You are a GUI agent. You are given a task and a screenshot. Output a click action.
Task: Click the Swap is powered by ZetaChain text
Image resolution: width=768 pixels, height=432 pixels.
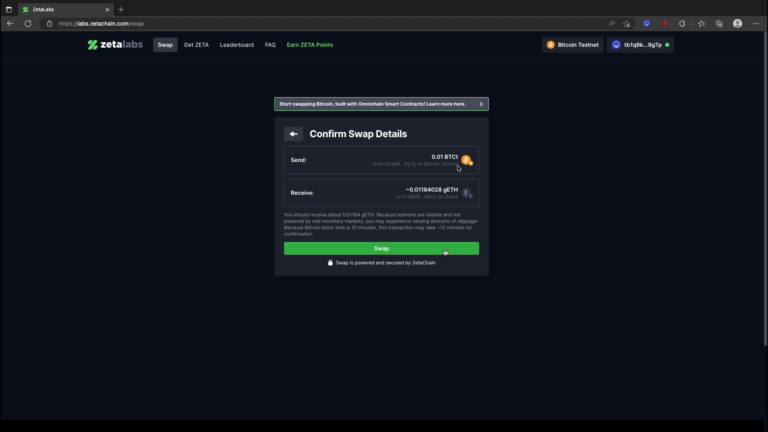click(x=385, y=263)
